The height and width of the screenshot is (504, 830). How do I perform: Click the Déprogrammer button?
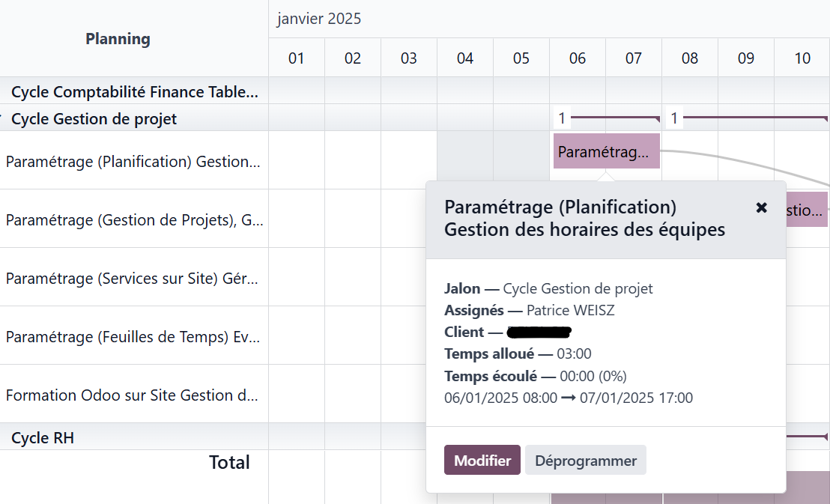(x=586, y=460)
